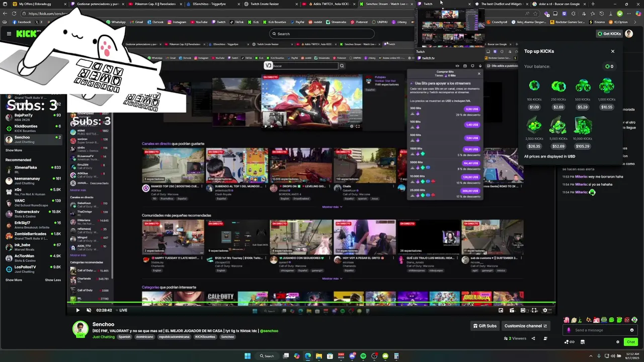Play the stream with the play button
This screenshot has height=362, width=644.
[x=77, y=310]
